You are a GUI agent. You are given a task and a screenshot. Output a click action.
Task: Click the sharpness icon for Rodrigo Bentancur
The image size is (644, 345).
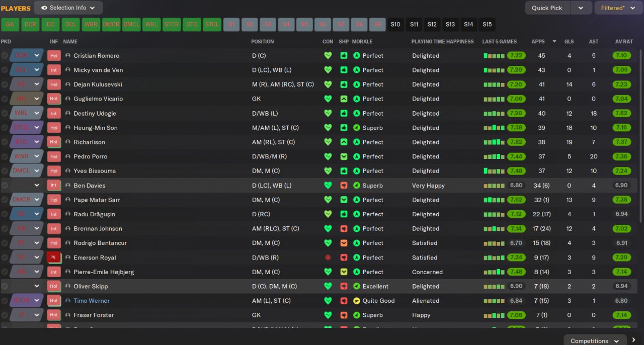(344, 243)
